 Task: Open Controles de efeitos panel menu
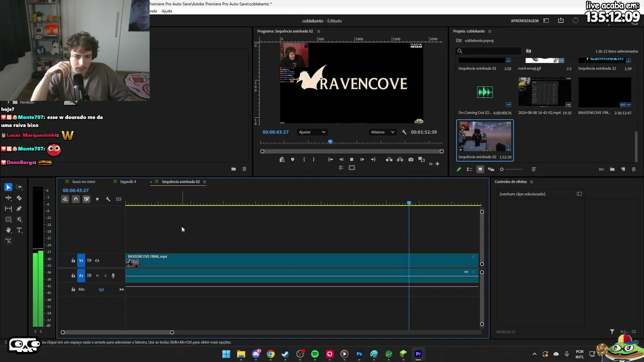coord(531,182)
